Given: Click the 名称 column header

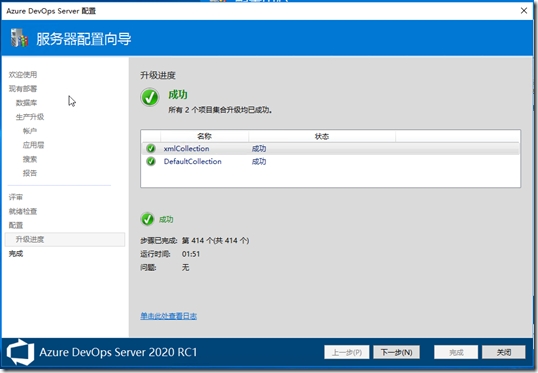Looking at the screenshot, I should point(204,136).
